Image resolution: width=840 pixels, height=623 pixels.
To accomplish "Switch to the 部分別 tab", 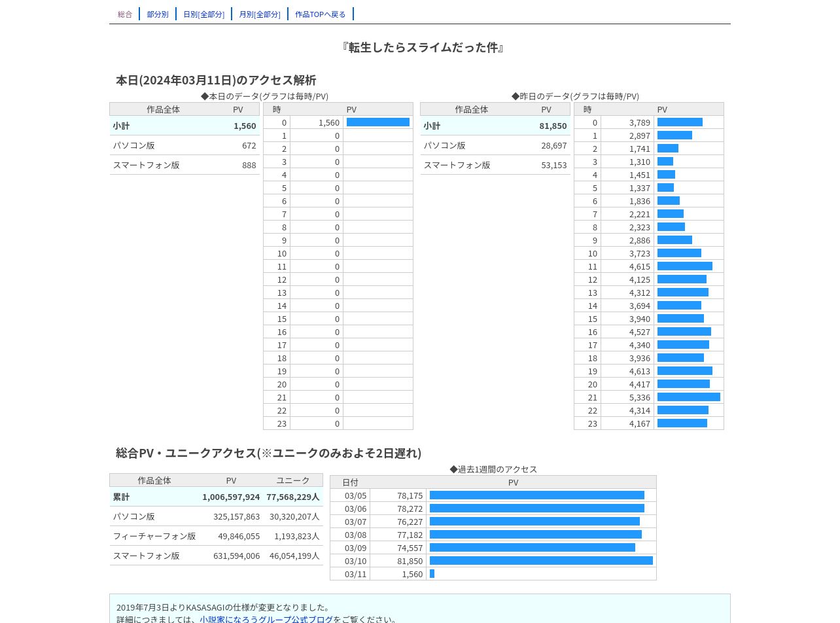I will (x=158, y=14).
